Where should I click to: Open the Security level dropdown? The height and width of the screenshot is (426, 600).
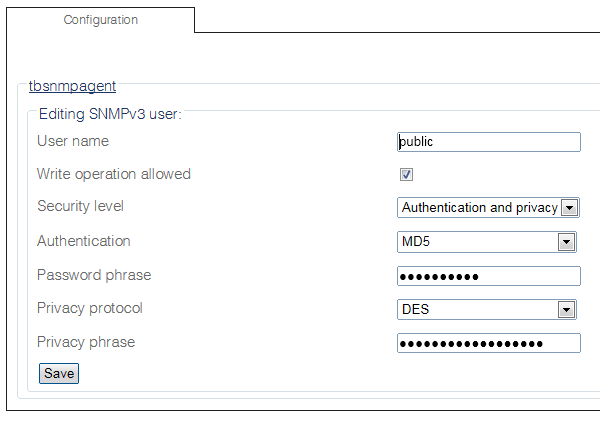pos(488,208)
